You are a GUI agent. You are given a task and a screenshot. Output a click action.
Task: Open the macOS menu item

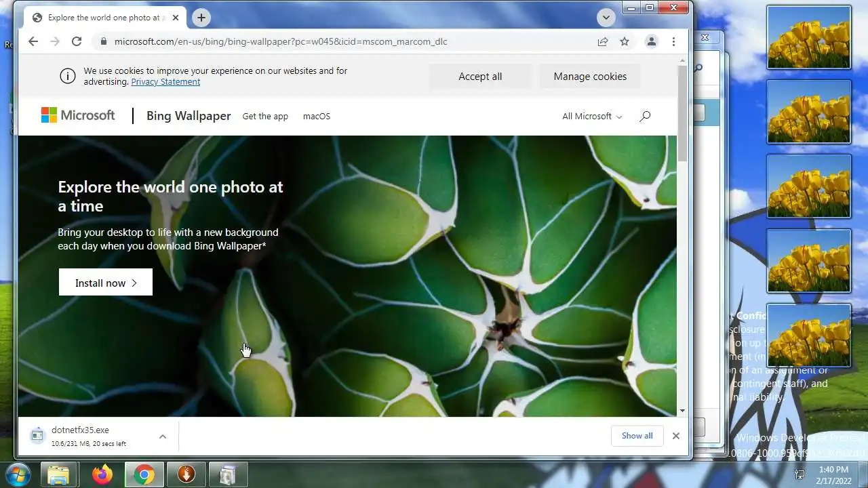pos(317,116)
